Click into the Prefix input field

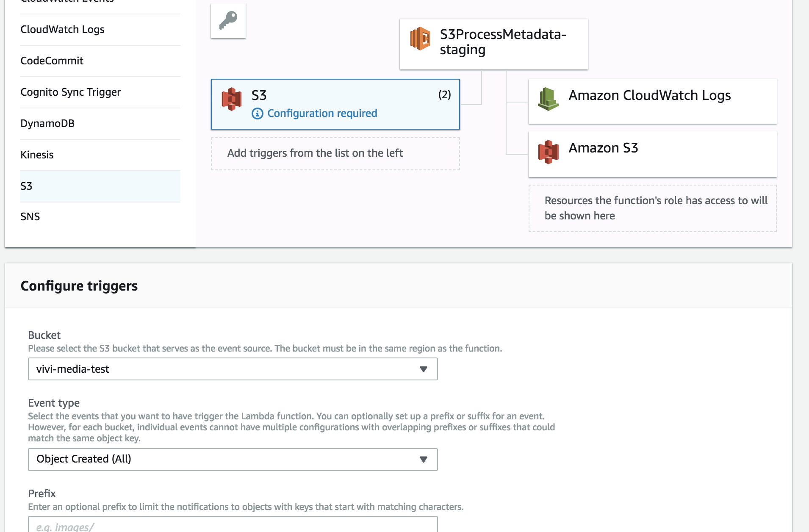pos(233,525)
